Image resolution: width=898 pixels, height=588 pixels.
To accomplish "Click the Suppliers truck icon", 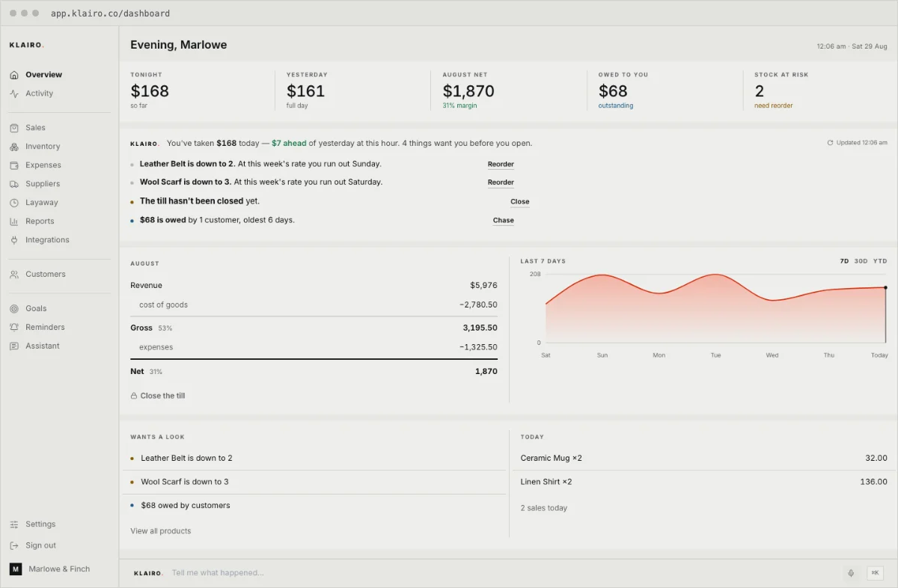I will (x=14, y=184).
